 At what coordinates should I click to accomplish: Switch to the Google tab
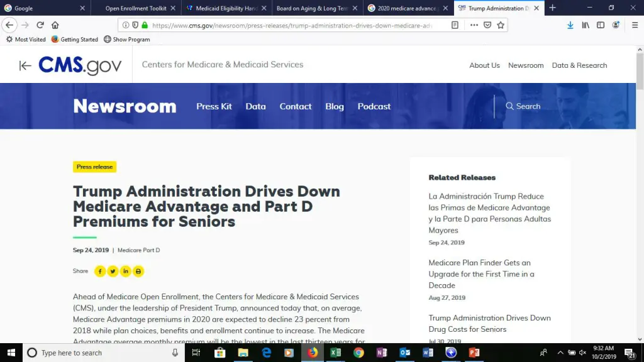tap(45, 8)
